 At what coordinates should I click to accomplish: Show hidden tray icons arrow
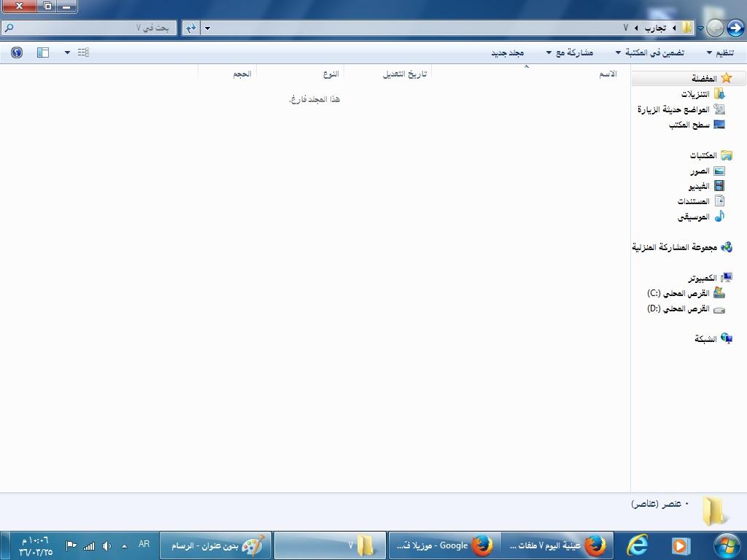point(124,546)
